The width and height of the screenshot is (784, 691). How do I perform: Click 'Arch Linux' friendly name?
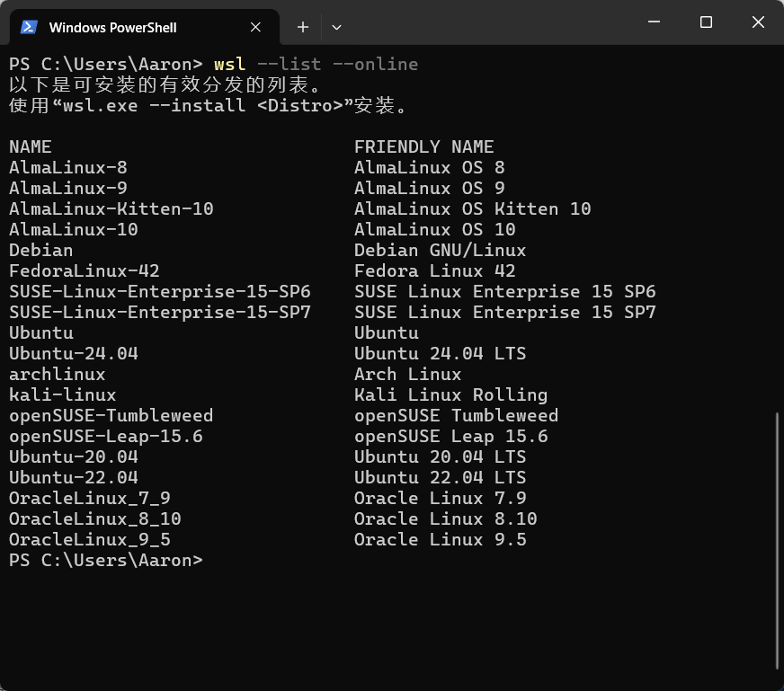coord(408,374)
